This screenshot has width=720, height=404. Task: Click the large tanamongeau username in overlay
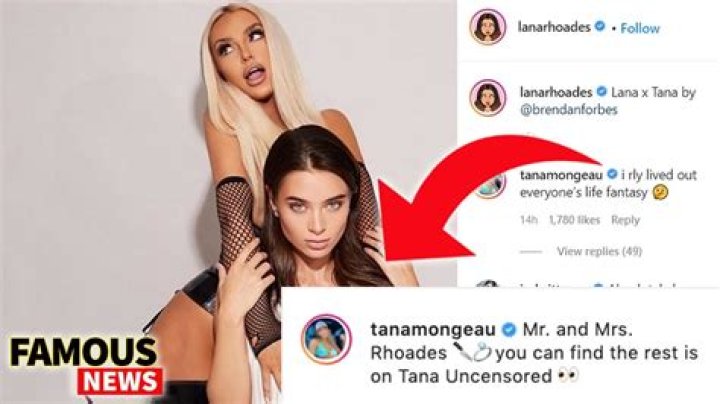(433, 329)
